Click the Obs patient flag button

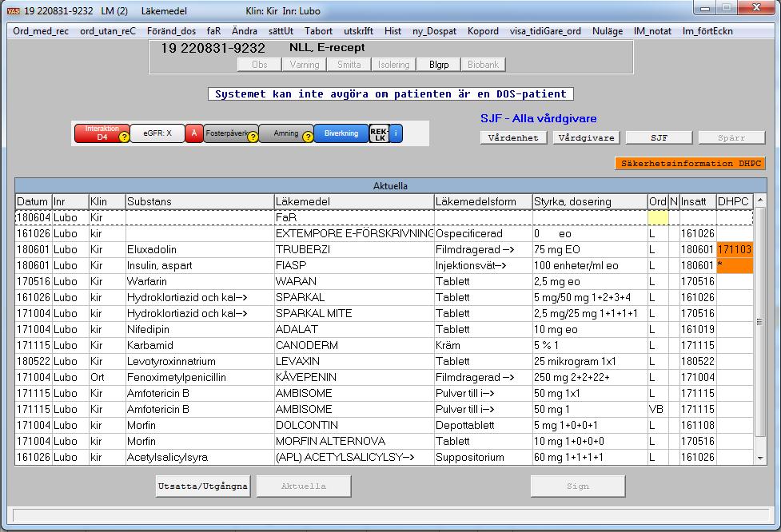coord(260,65)
